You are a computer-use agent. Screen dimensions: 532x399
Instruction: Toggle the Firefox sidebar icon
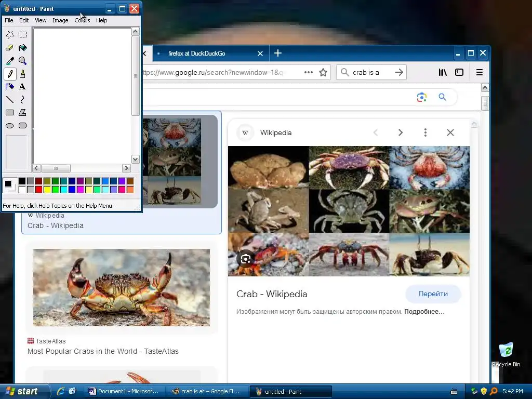(x=459, y=72)
